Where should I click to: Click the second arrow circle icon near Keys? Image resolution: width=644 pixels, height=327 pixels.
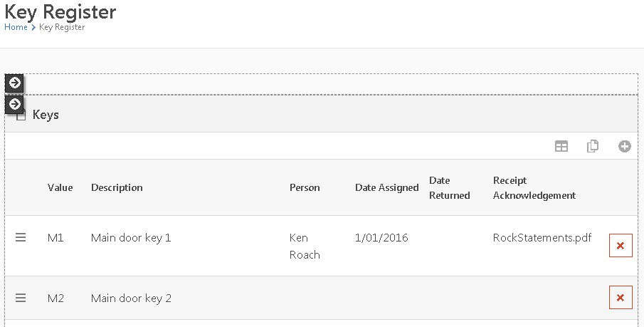pyautogui.click(x=14, y=104)
